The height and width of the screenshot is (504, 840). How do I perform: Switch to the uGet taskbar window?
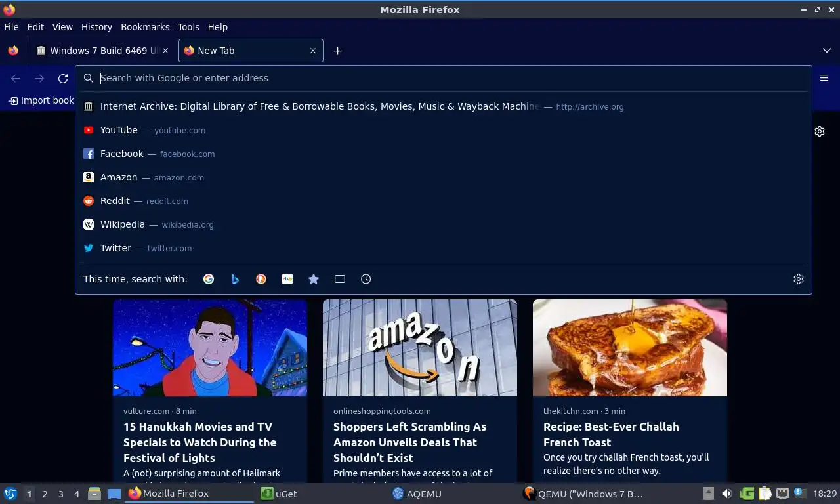(x=320, y=493)
